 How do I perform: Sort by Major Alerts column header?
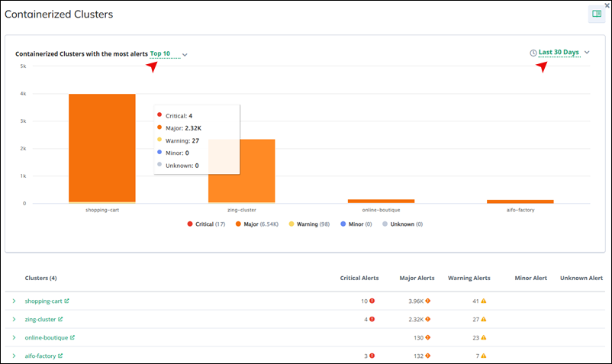point(417,279)
